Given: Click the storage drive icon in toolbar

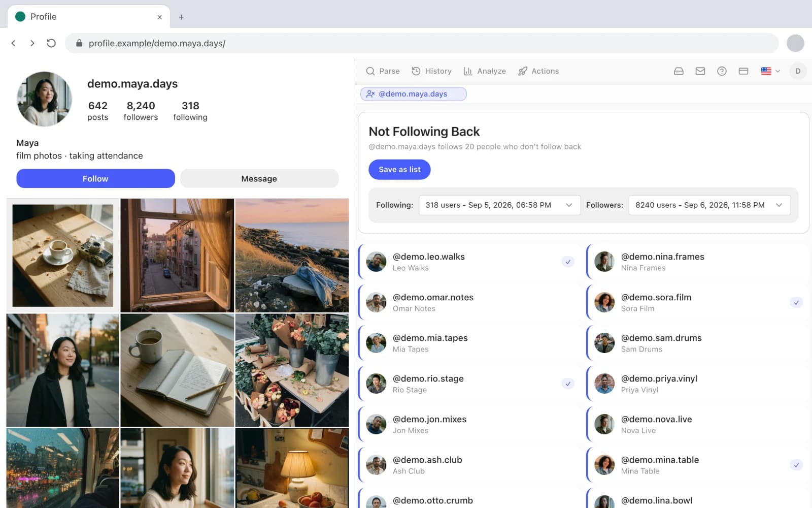Looking at the screenshot, I should tap(679, 71).
